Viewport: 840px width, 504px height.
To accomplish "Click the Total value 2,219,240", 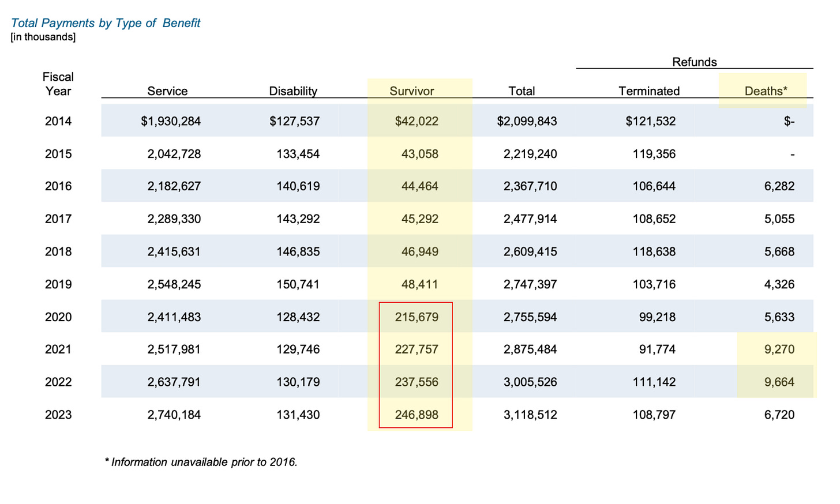I will [x=530, y=154].
